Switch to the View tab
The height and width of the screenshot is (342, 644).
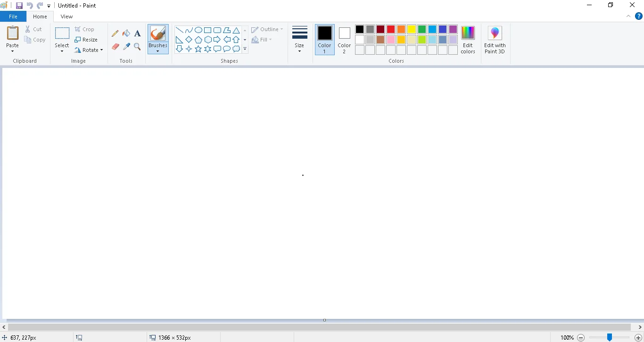point(66,17)
